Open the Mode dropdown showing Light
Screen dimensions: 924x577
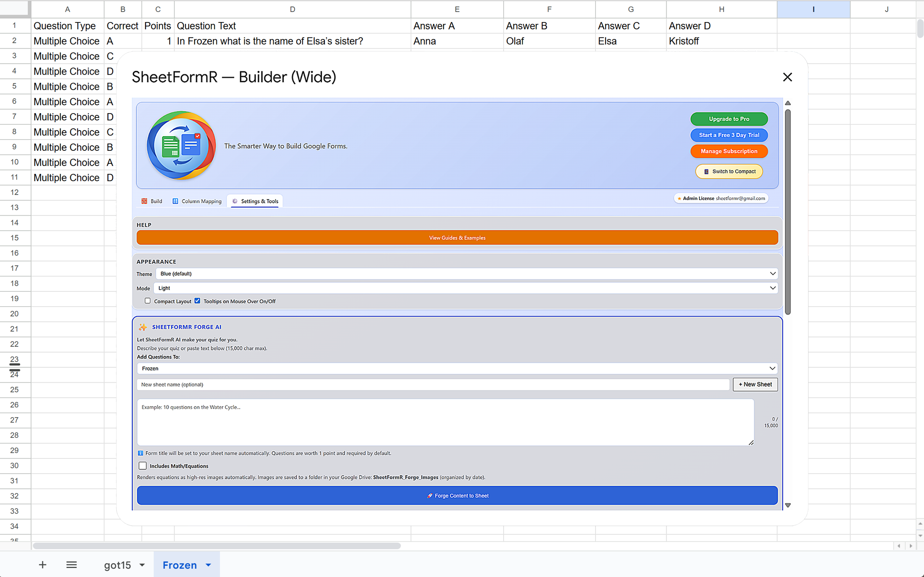[466, 288]
